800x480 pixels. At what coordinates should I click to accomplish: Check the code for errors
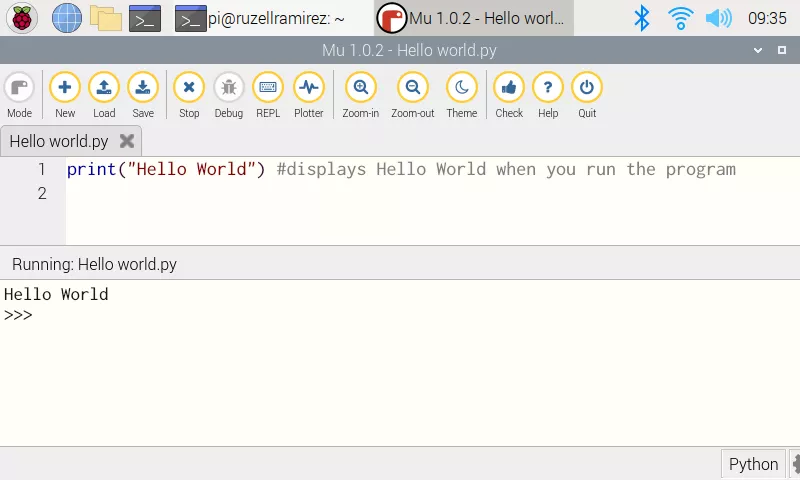click(509, 96)
